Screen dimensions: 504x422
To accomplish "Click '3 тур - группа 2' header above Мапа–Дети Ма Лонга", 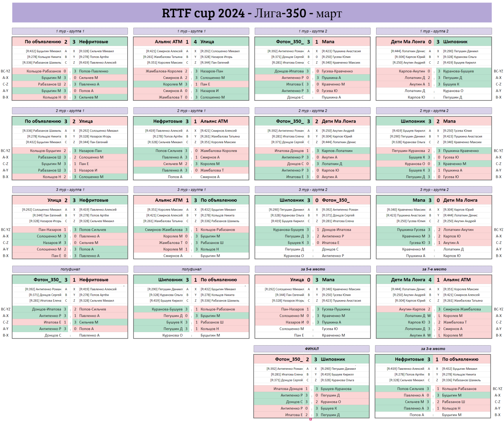I will click(x=434, y=190).
